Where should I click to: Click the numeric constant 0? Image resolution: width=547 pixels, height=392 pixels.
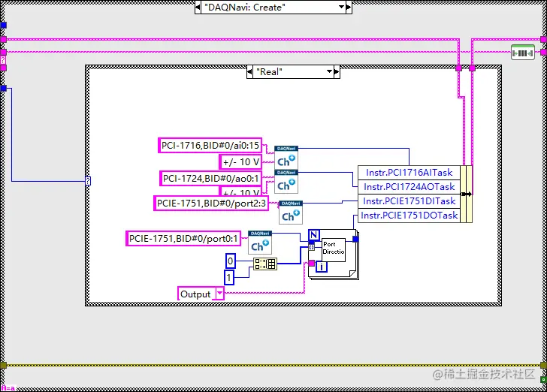(x=230, y=261)
